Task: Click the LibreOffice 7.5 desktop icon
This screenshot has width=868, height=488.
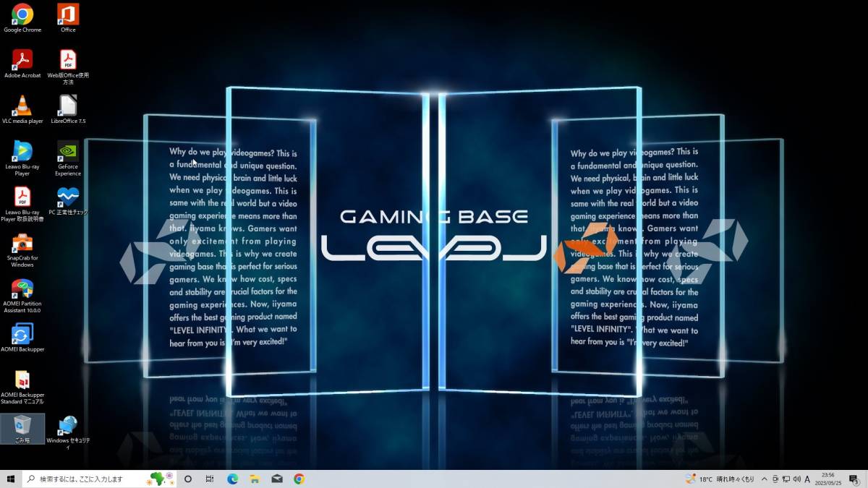Action: click(68, 109)
